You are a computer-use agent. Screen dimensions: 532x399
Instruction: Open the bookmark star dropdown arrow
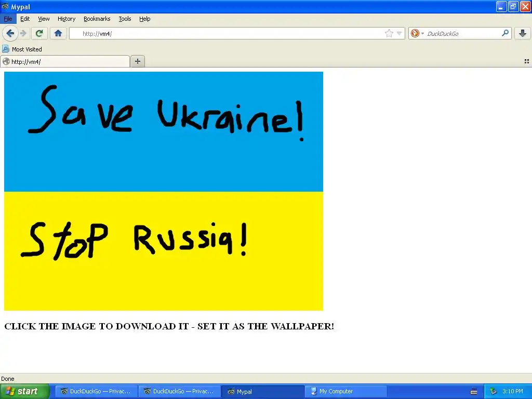400,33
